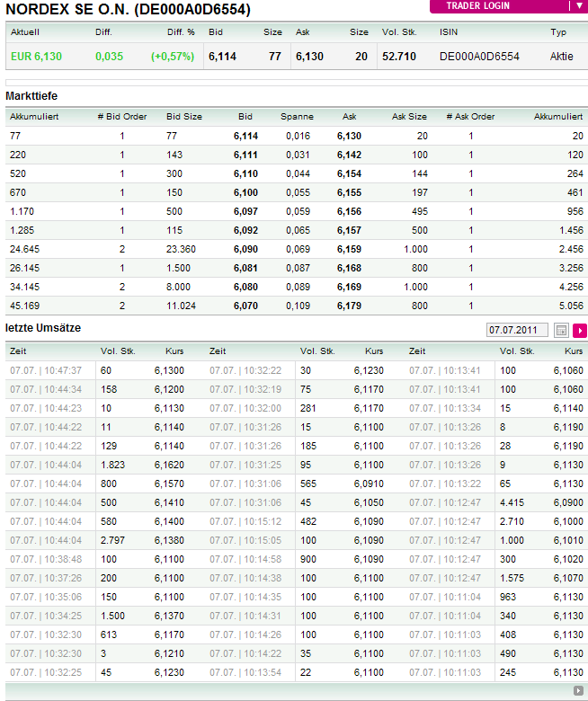588x701 pixels.
Task: Click trade price 6,0900
Action: tap(568, 503)
